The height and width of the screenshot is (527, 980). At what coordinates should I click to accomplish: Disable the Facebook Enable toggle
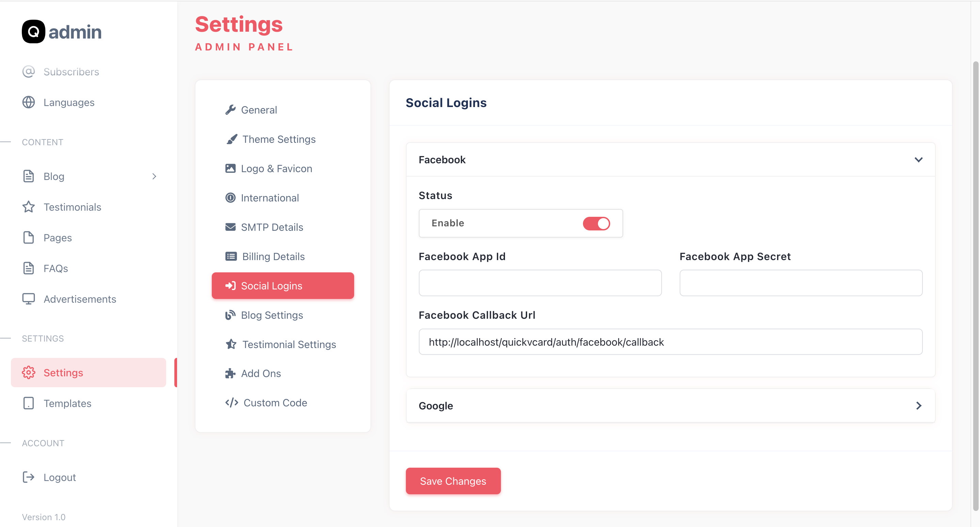(596, 223)
